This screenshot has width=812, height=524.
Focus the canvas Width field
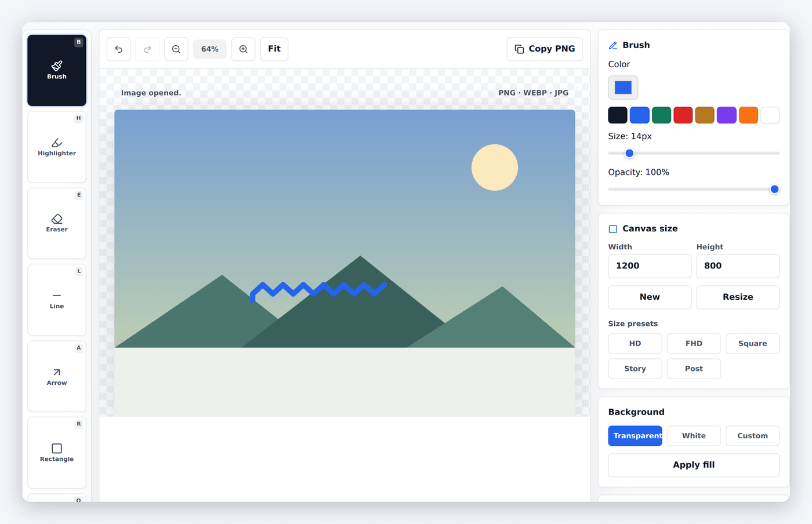coord(650,266)
